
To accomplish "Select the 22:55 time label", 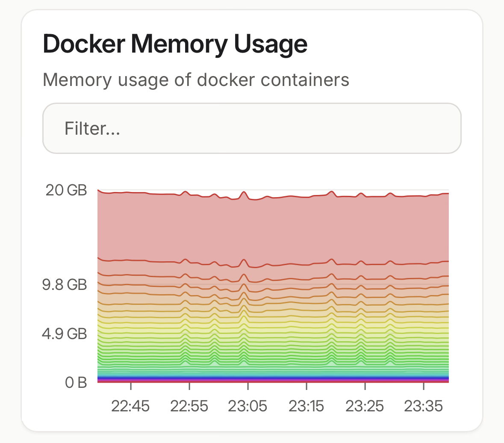I will click(x=189, y=406).
